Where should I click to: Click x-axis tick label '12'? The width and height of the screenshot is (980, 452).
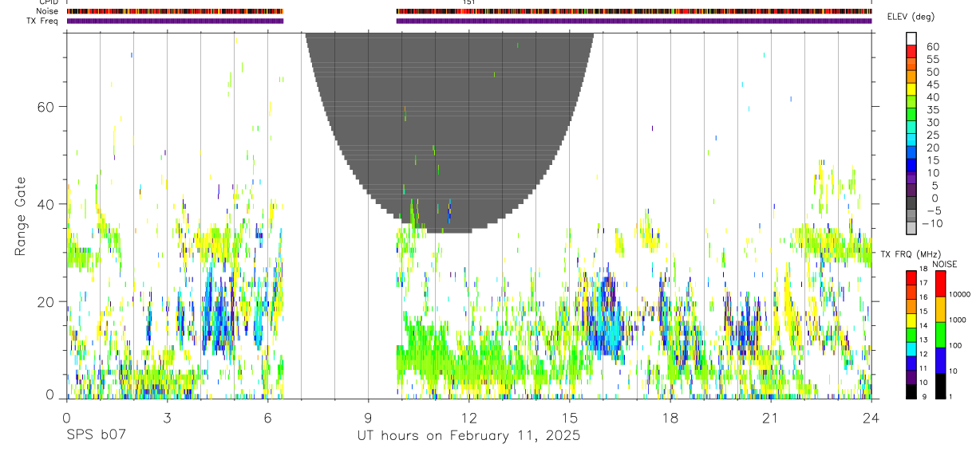tap(468, 418)
